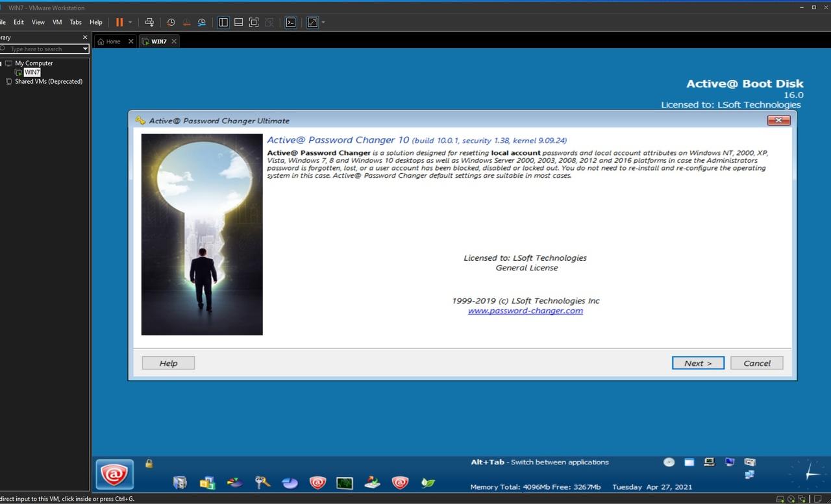This screenshot has height=504, width=831.
Task: Click the library search field
Action: pyautogui.click(x=43, y=49)
